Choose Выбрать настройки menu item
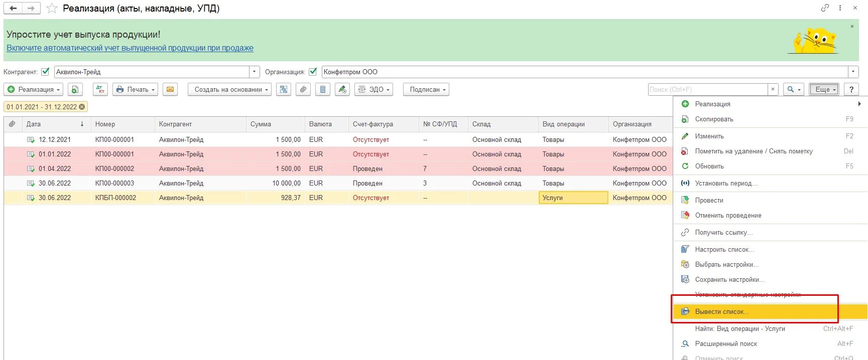Viewport: 868px width, 360px height. (770, 264)
